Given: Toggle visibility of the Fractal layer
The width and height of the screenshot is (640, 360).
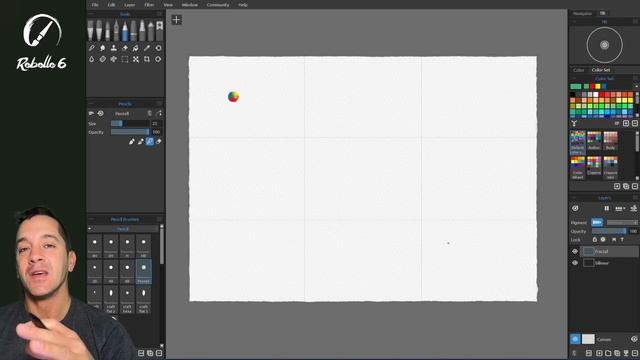Looking at the screenshot, I should click(575, 251).
